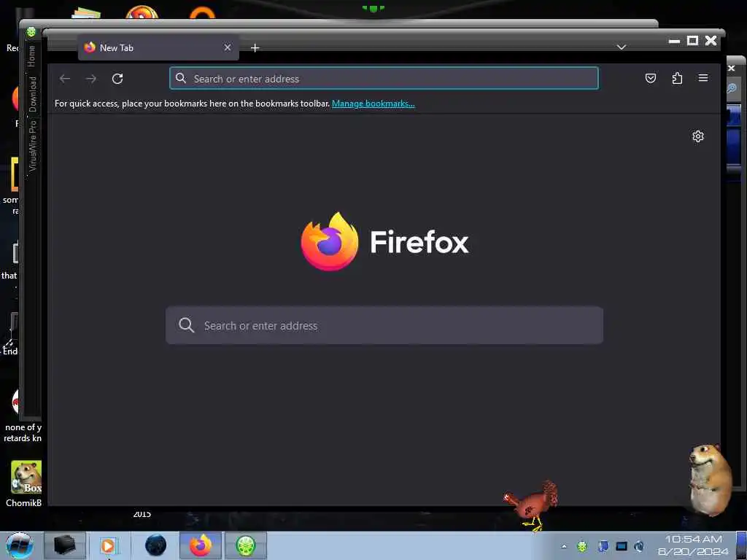
Task: Click the center page search box
Action: tap(384, 325)
